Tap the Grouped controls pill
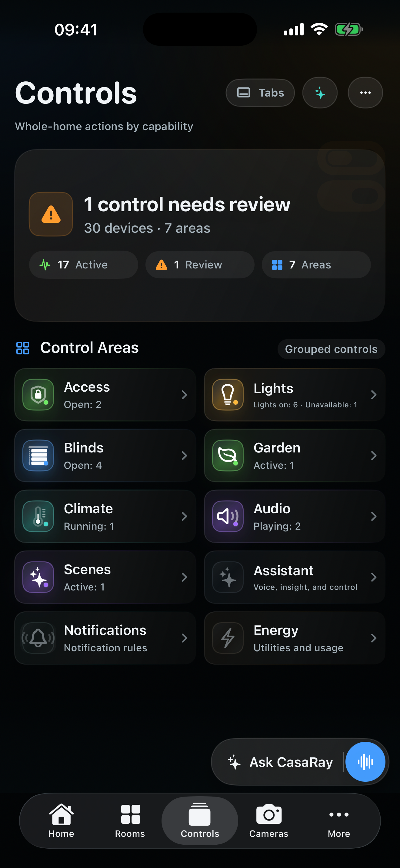The image size is (400, 868). [331, 349]
